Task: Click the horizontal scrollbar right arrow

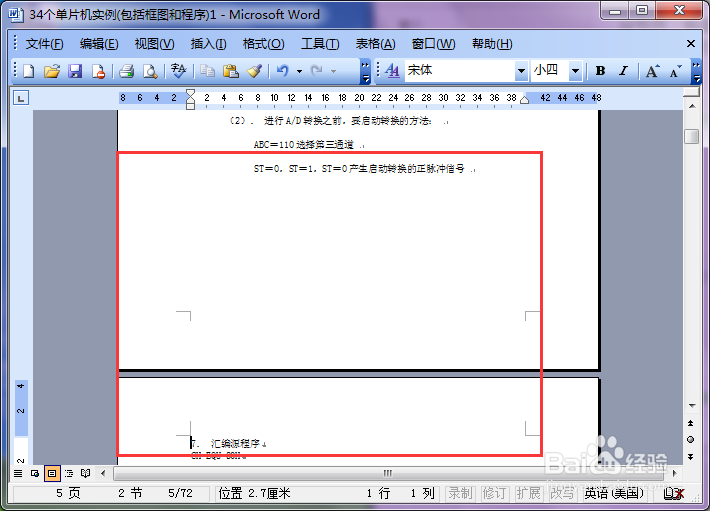Action: [x=675, y=473]
